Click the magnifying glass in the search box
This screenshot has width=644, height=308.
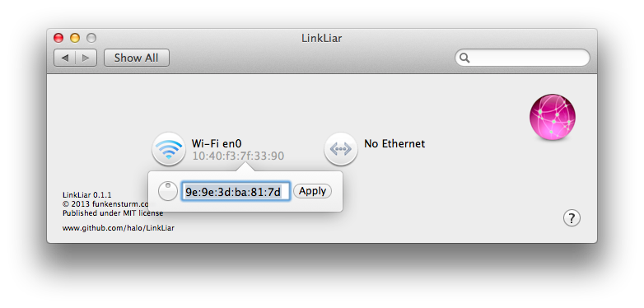464,58
